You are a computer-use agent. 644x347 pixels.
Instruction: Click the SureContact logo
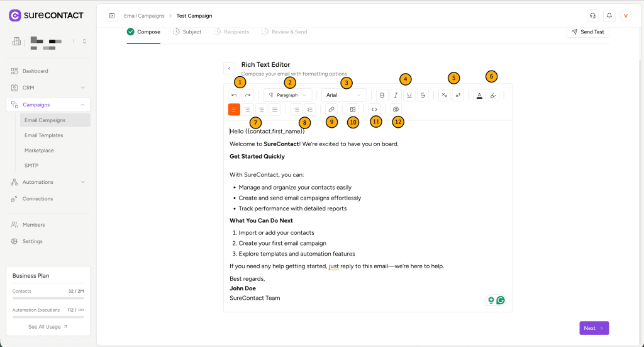point(46,16)
